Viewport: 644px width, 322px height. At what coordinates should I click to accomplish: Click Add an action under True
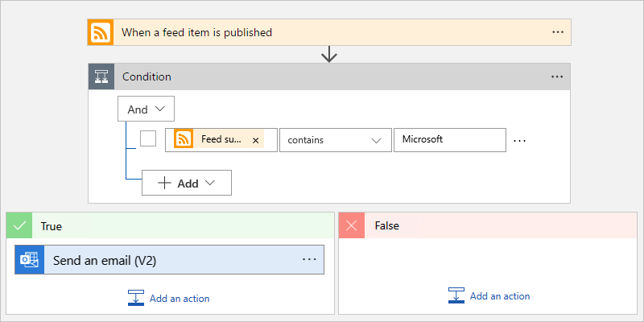pyautogui.click(x=169, y=298)
